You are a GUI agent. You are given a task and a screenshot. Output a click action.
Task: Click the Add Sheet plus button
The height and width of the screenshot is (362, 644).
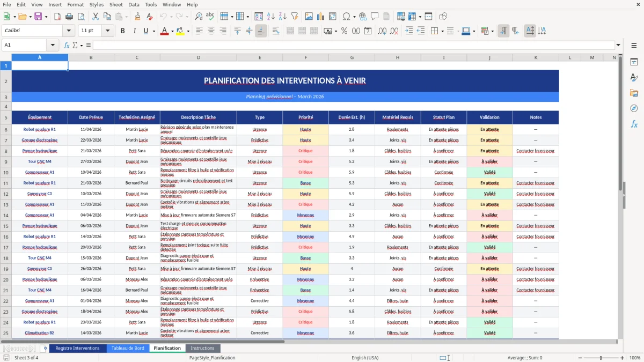(45, 348)
